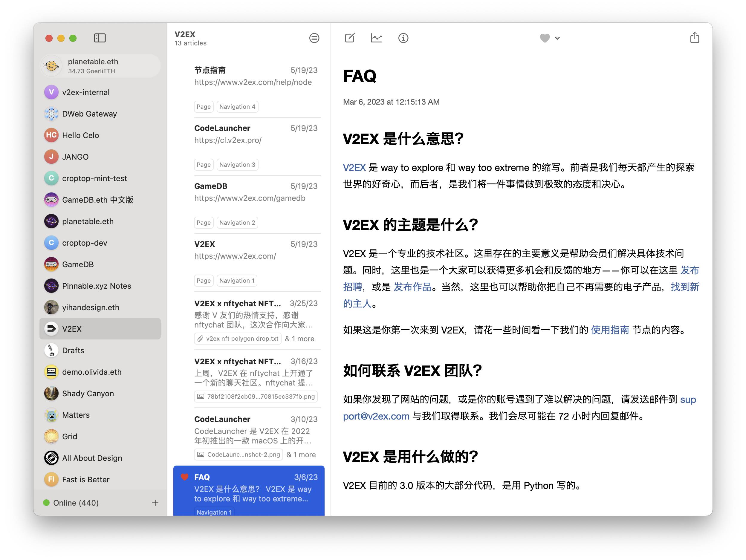Click the compose new article icon
This screenshot has height=560, width=746.
[350, 38]
